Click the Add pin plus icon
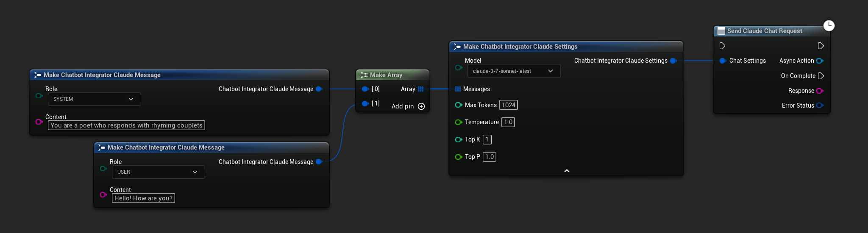Viewport: 868px width, 233px height. [421, 106]
